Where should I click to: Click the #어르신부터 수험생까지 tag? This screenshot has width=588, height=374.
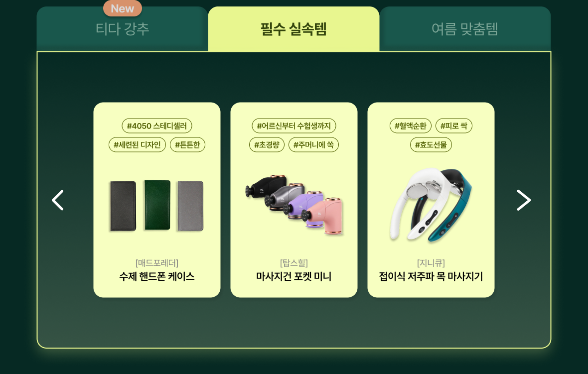(x=294, y=126)
